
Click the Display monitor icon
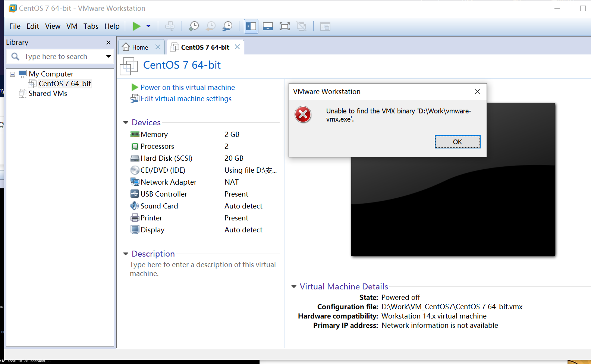135,230
